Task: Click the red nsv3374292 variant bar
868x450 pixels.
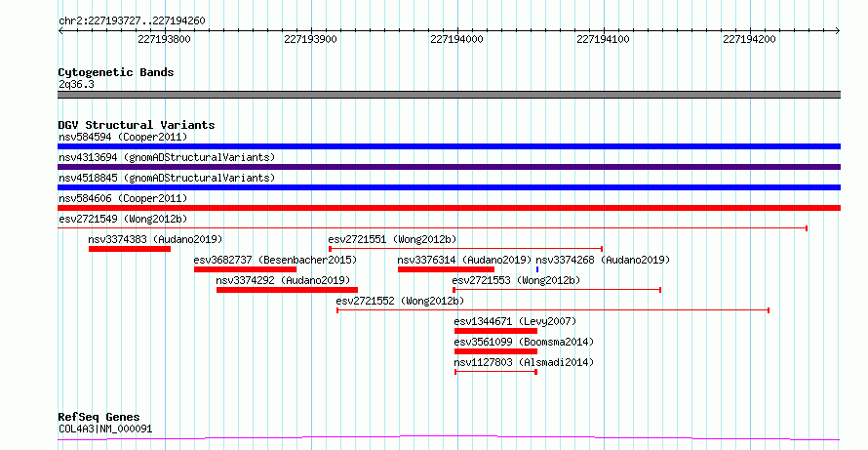Action: point(287,290)
